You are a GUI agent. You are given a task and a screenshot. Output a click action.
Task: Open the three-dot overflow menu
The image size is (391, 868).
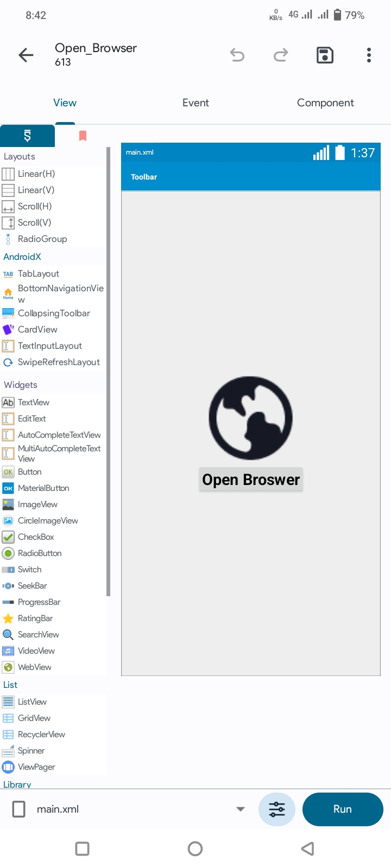point(369,55)
